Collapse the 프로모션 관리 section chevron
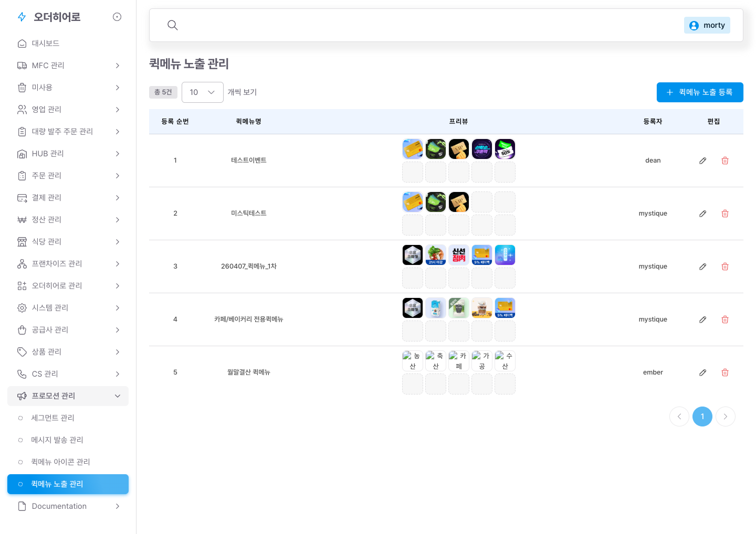This screenshot has width=756, height=534. coord(118,396)
